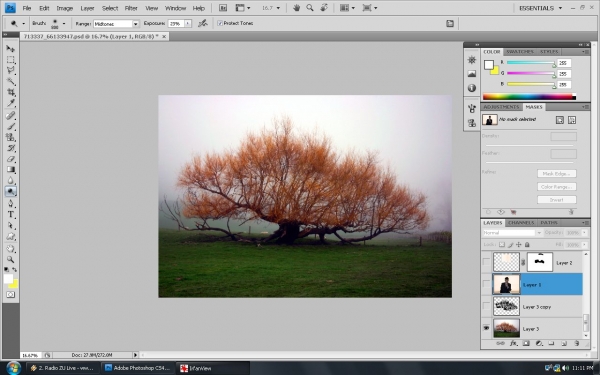Show Layer 1 visibility
The height and width of the screenshot is (375, 600).
[486, 284]
